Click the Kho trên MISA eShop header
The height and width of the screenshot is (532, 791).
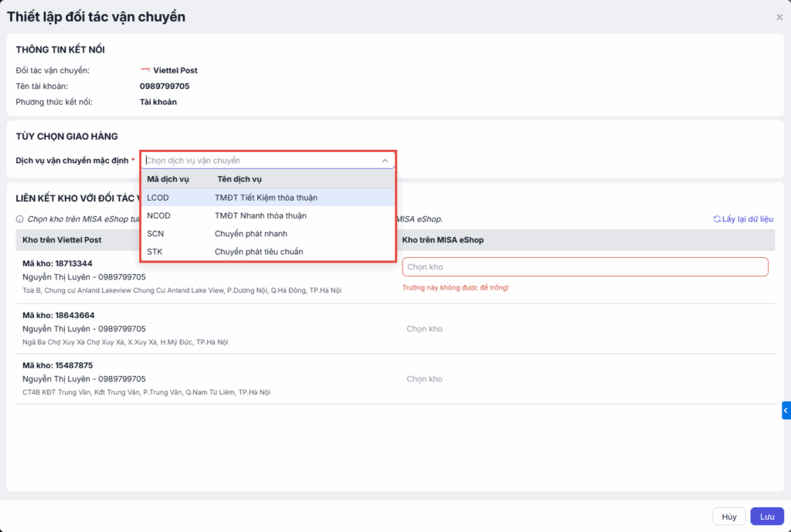(443, 240)
